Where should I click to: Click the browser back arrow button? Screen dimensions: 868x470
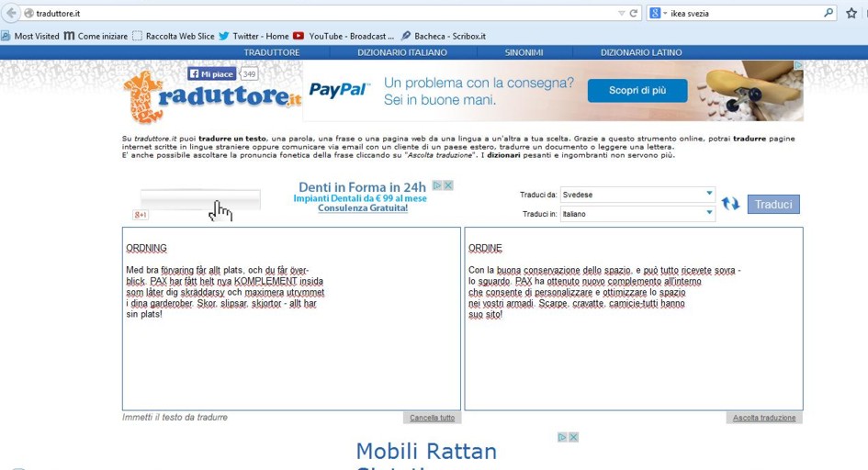coord(11,13)
